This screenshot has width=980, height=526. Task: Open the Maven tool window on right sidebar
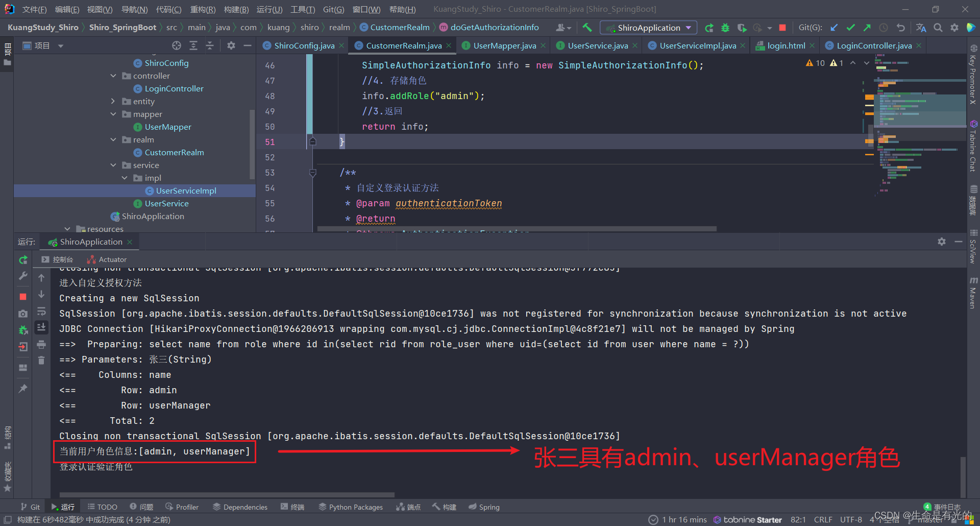pyautogui.click(x=973, y=293)
